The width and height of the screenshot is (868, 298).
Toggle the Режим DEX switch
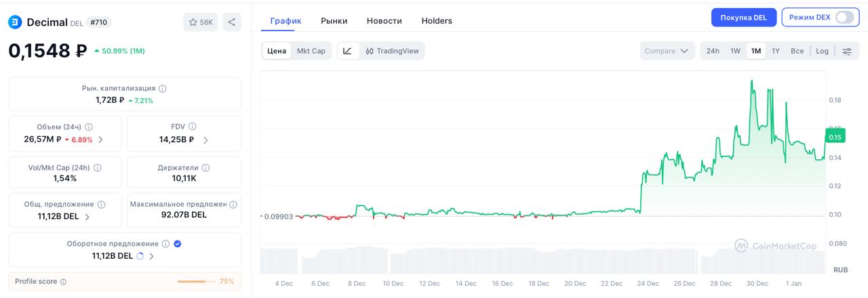pyautogui.click(x=844, y=18)
